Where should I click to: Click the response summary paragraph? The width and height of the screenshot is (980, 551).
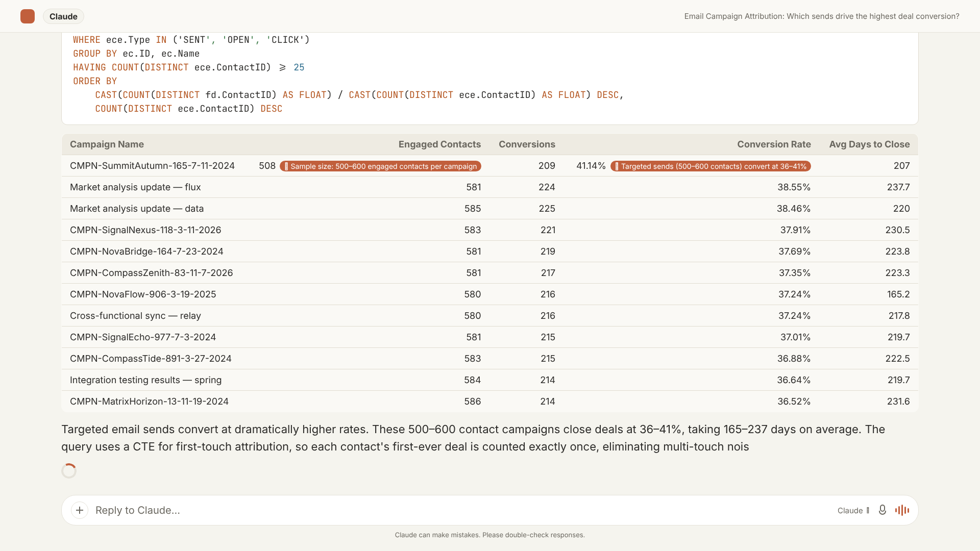click(473, 438)
